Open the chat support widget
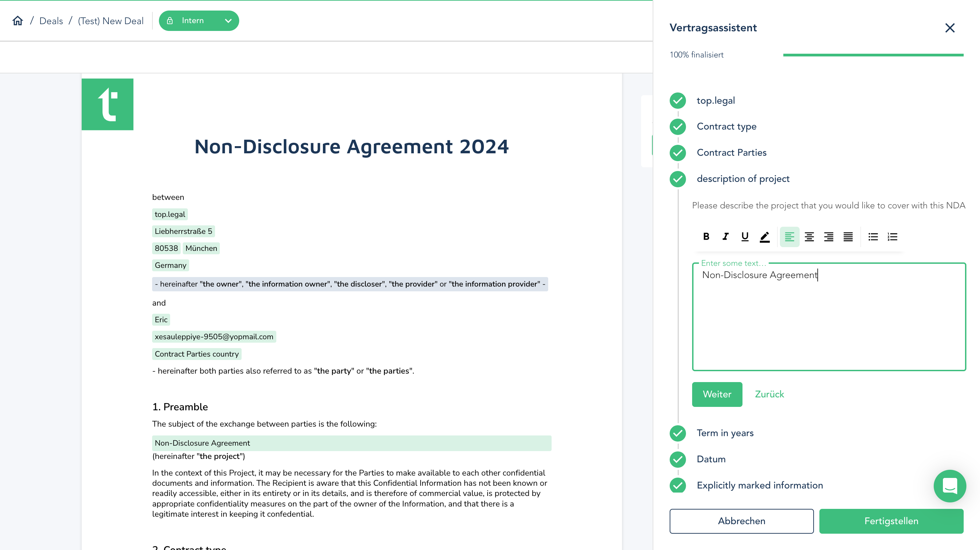Image resolution: width=980 pixels, height=550 pixels. click(950, 486)
